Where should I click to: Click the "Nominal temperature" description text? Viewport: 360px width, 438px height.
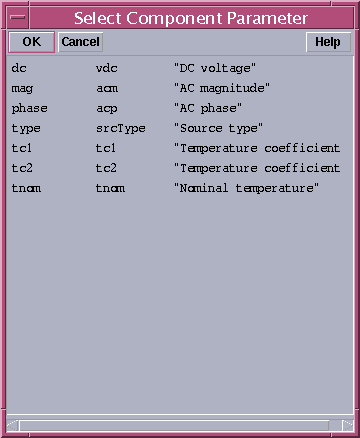click(x=246, y=188)
